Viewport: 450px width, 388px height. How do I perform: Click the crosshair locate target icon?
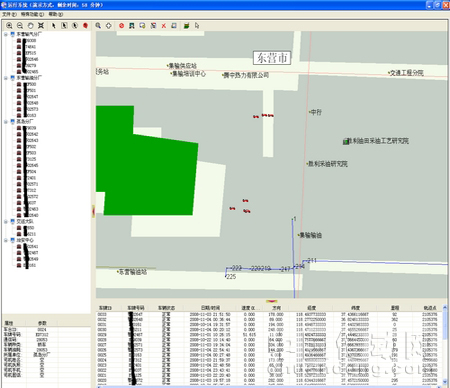pyautogui.click(x=109, y=26)
